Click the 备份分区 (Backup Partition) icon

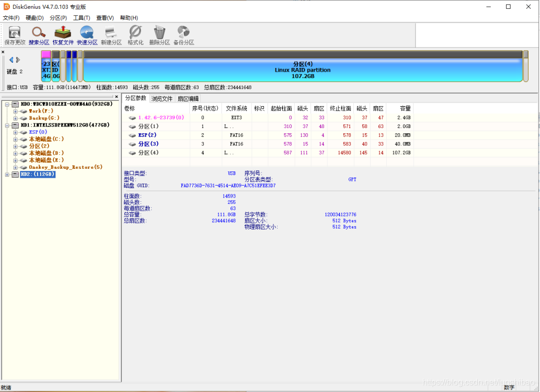coord(183,35)
